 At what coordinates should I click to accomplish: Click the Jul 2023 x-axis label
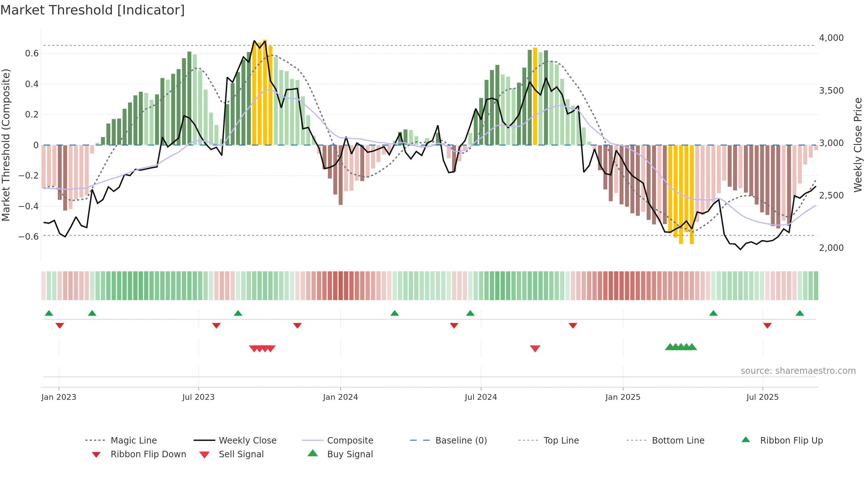pyautogui.click(x=199, y=397)
